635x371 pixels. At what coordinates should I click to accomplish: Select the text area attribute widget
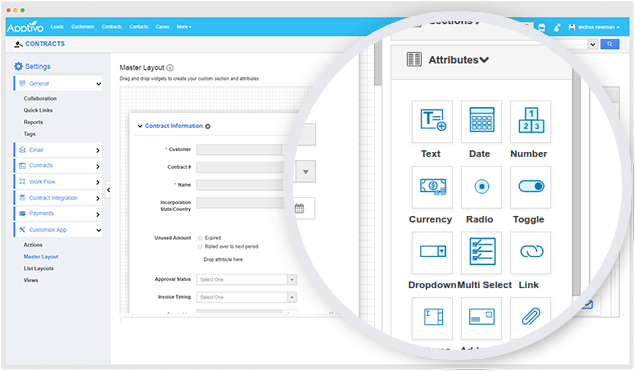pyautogui.click(x=432, y=318)
